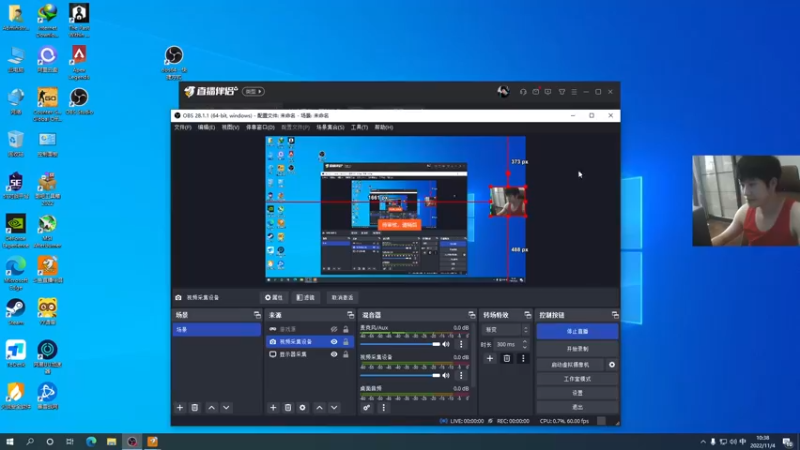Adjust the 麦克风/Aux volume slider
800x450 pixels.
(x=399, y=344)
